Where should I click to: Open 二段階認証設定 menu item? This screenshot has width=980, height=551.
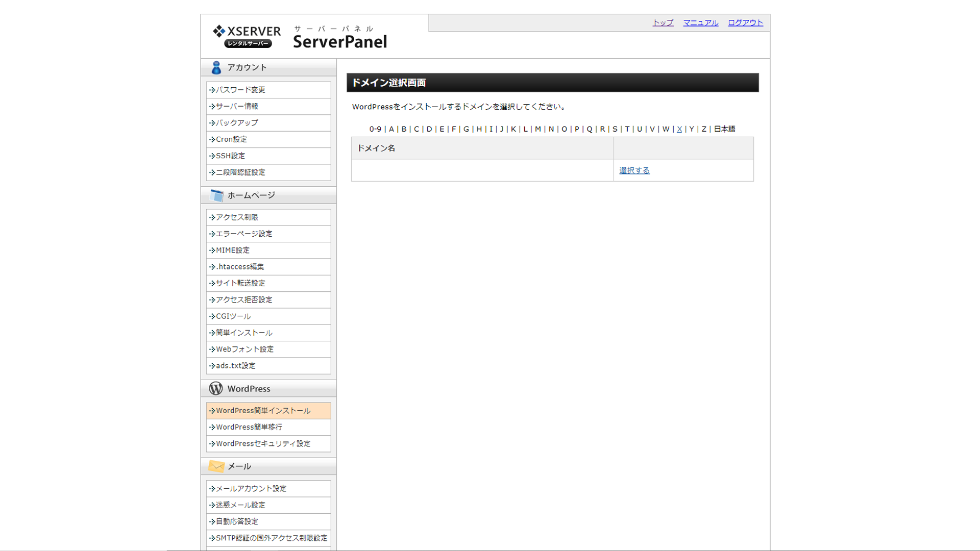(240, 172)
